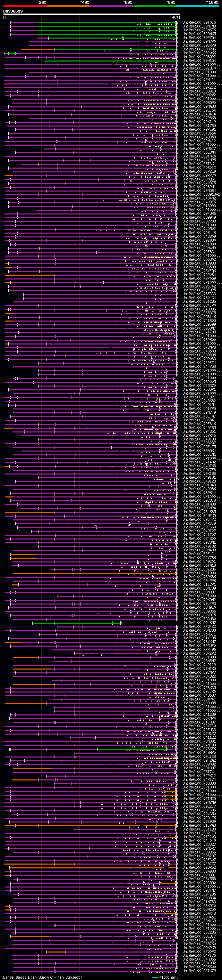Select hit UniRef100_O48809
The height and width of the screenshot is (980, 222).
[199, 237]
